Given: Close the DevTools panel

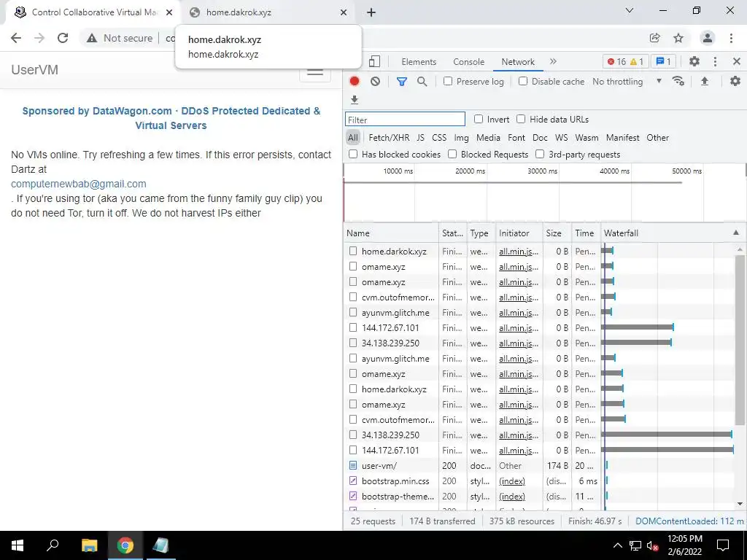Looking at the screenshot, I should [737, 61].
